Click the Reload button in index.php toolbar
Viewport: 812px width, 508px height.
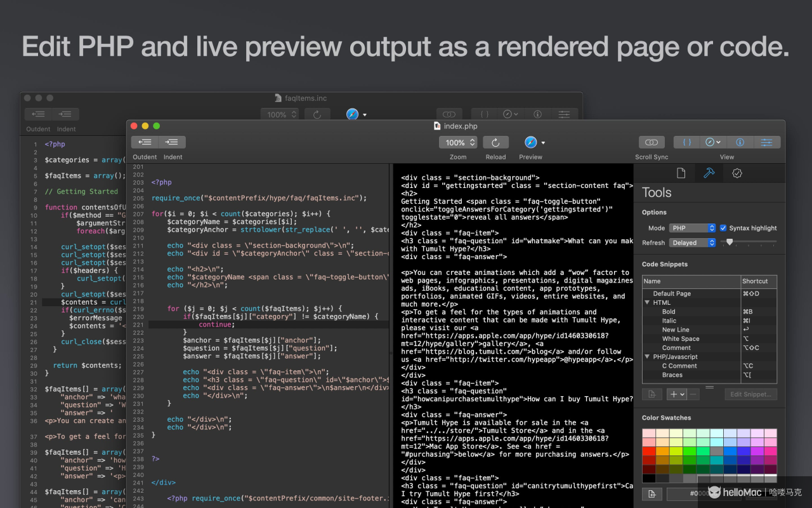pyautogui.click(x=495, y=142)
